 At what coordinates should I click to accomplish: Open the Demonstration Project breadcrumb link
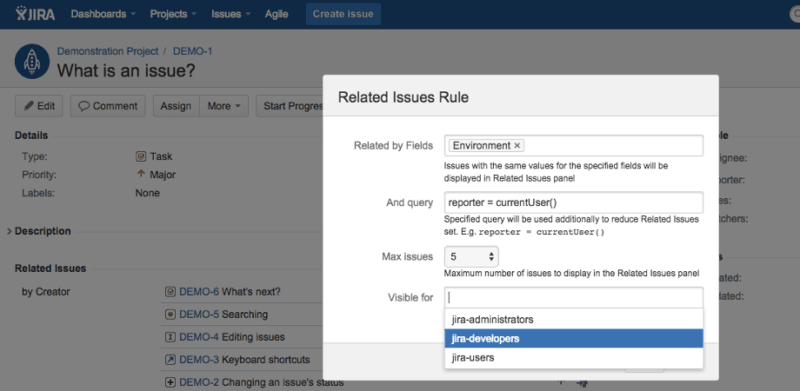point(108,51)
